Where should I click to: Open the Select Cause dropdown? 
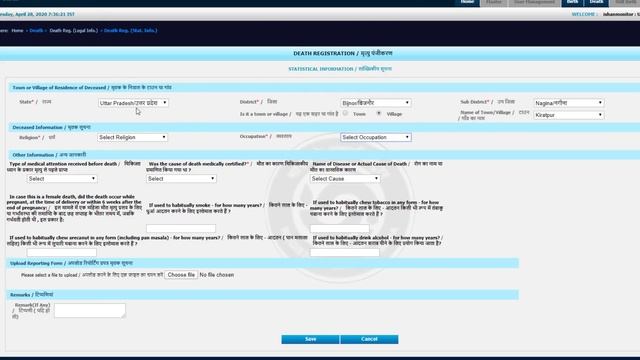coord(345,179)
